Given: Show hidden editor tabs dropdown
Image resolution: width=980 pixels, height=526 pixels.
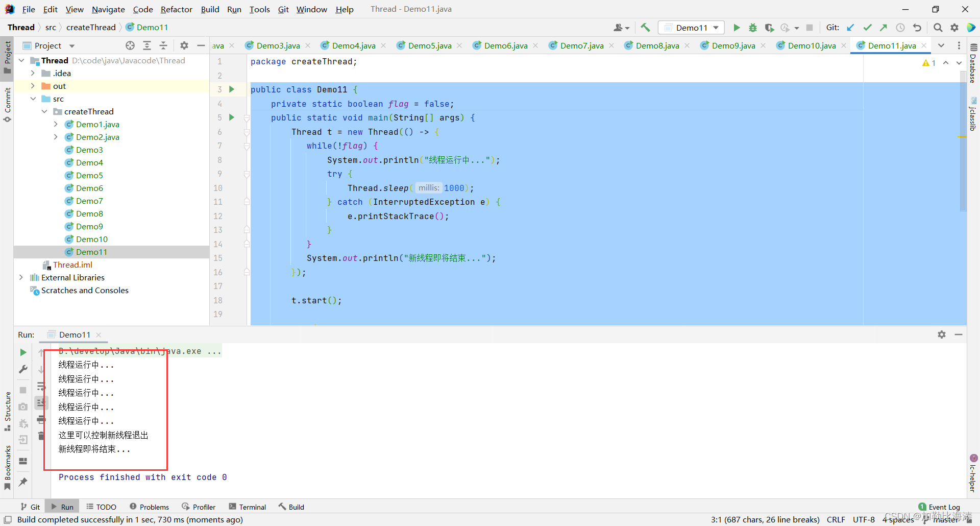Looking at the screenshot, I should [x=941, y=45].
